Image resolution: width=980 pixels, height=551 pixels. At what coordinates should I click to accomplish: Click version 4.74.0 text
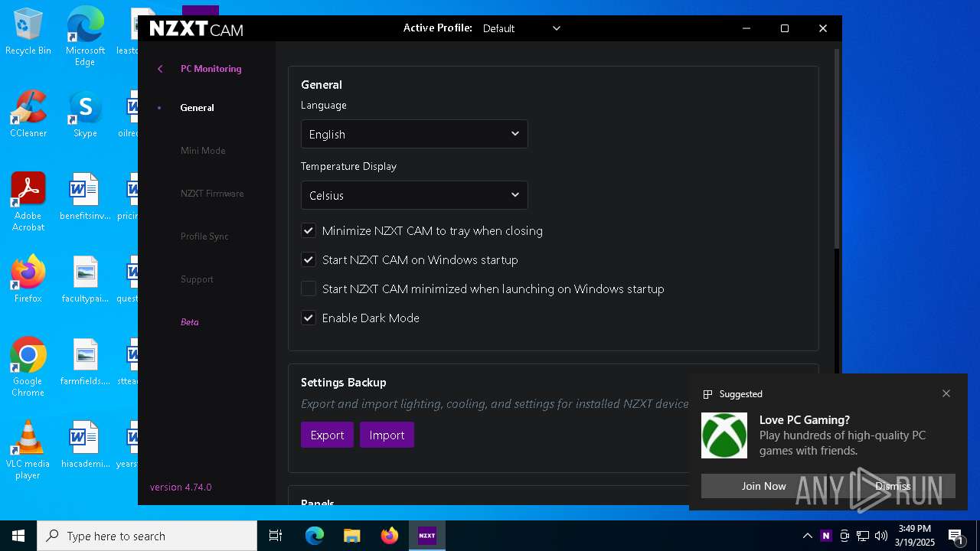point(181,487)
